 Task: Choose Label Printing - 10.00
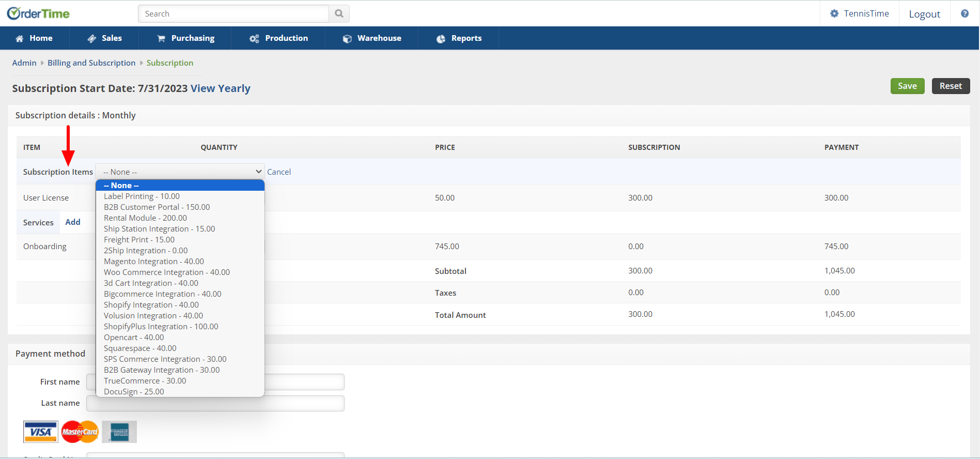(180, 196)
